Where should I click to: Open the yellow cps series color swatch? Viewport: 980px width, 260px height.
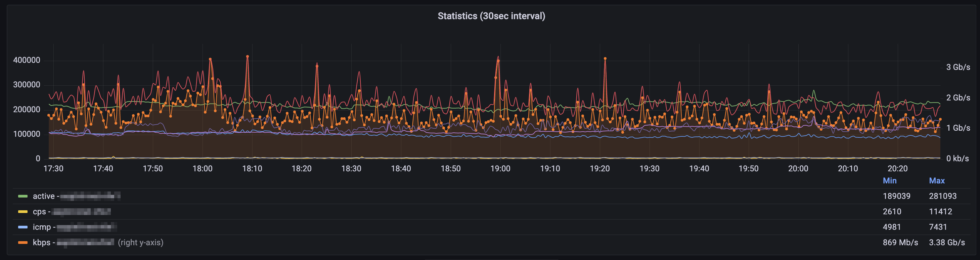(23, 212)
